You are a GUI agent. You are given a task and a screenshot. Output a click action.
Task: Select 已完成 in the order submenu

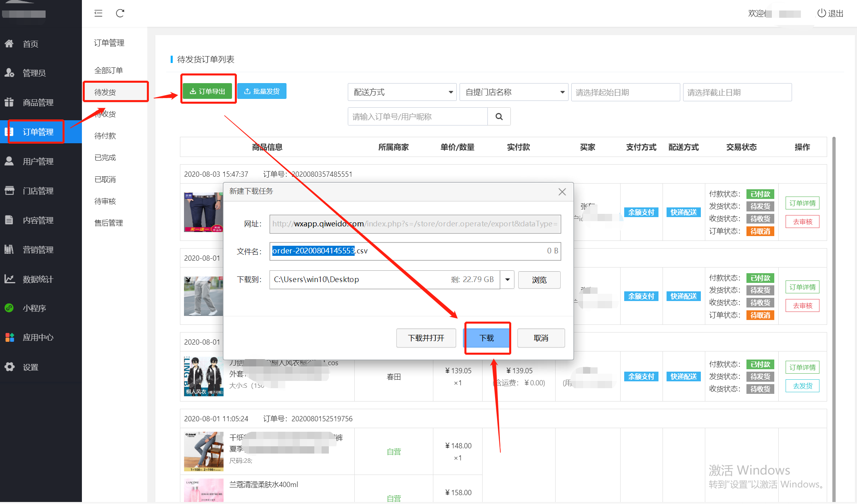pos(105,157)
